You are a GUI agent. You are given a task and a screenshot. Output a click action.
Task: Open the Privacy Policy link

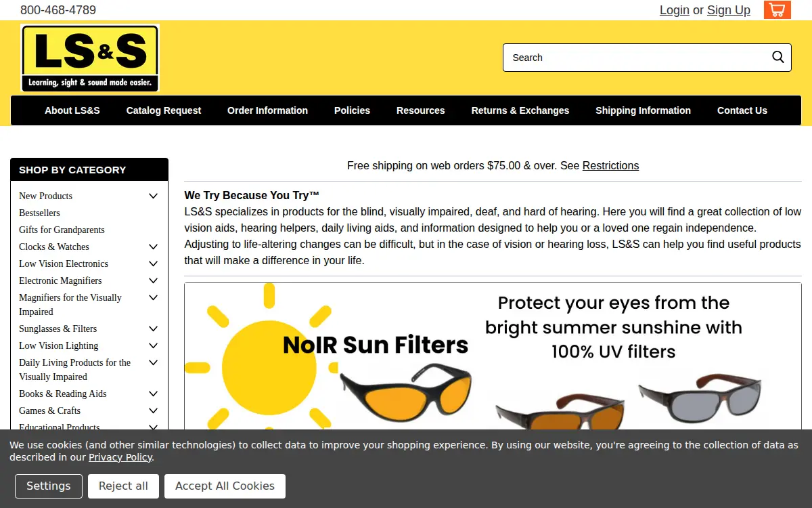tap(120, 457)
